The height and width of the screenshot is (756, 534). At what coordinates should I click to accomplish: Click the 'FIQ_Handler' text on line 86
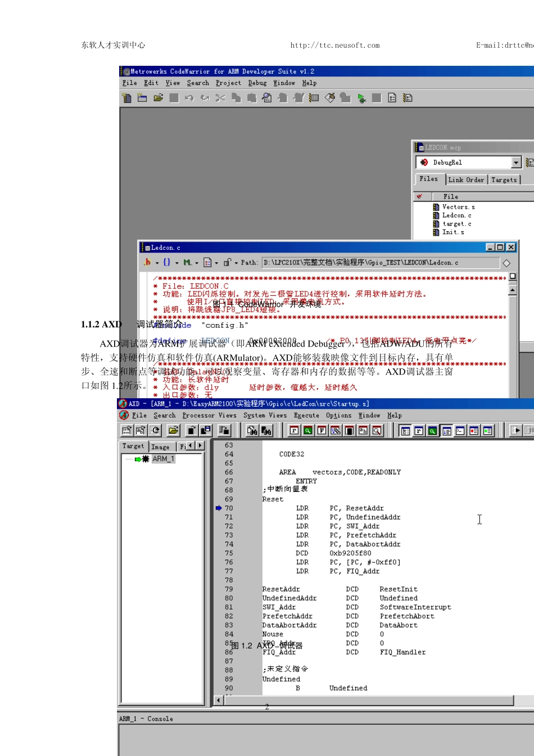pos(402,652)
